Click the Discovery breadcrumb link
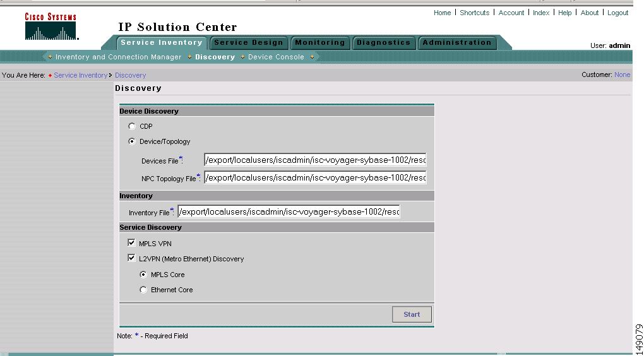The height and width of the screenshot is (356, 644). (x=130, y=75)
